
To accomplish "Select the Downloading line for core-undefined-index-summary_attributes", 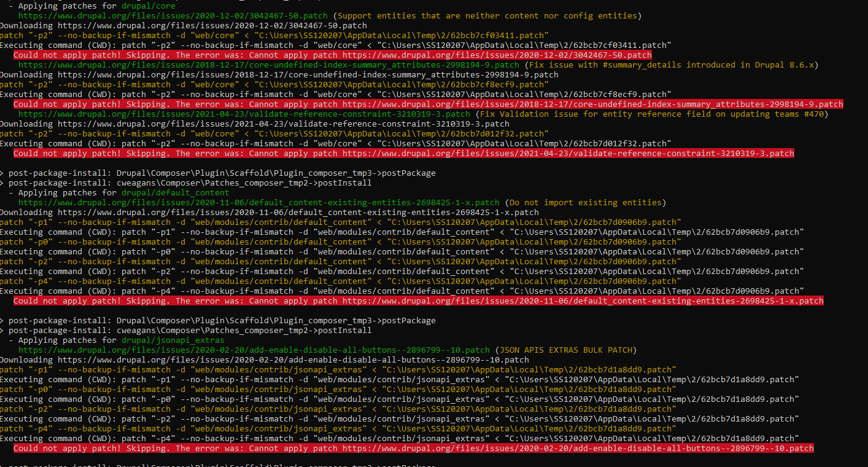I will click(x=279, y=74).
